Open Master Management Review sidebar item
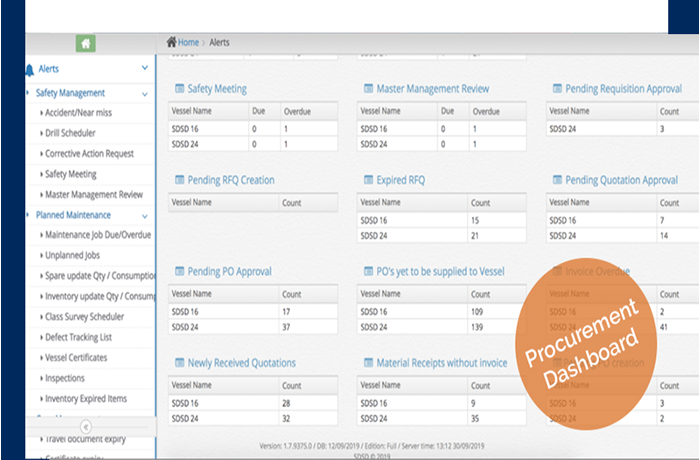The image size is (700, 460). coord(94,195)
